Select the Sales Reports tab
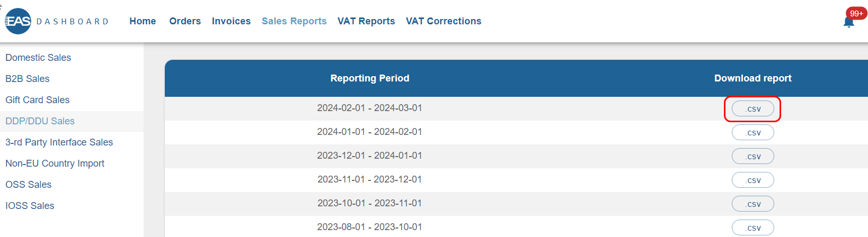Image resolution: width=868 pixels, height=237 pixels. pos(294,21)
